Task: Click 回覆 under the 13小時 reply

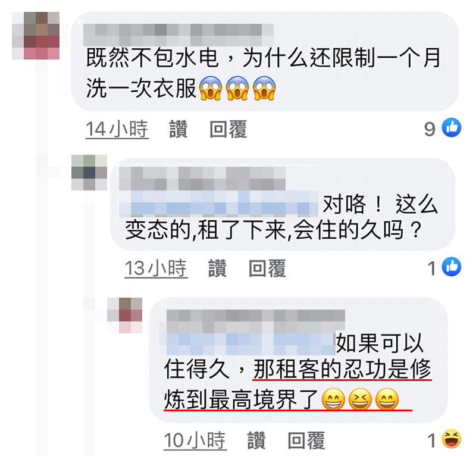Action: [x=267, y=268]
